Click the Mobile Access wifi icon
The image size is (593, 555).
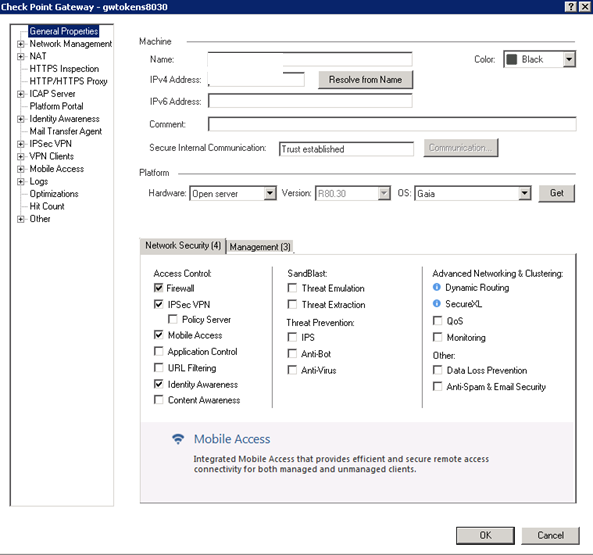[178, 439]
